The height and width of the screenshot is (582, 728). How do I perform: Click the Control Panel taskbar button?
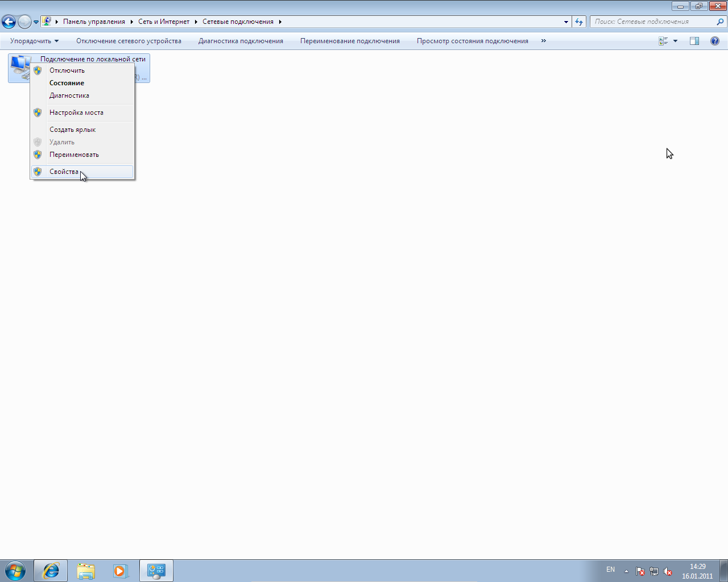(156, 571)
